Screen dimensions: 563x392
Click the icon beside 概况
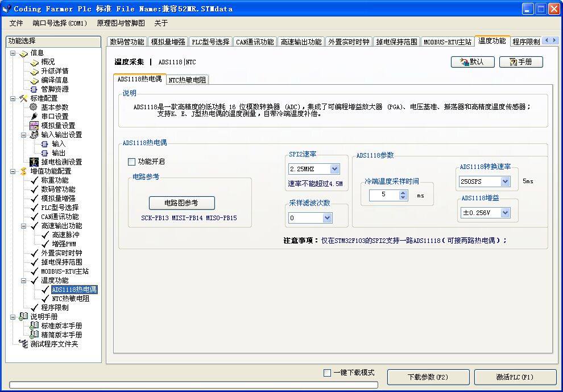[34, 63]
